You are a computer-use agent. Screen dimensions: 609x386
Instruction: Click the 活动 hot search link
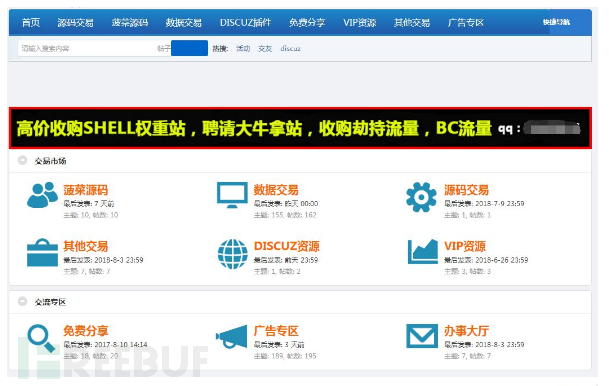coord(243,49)
